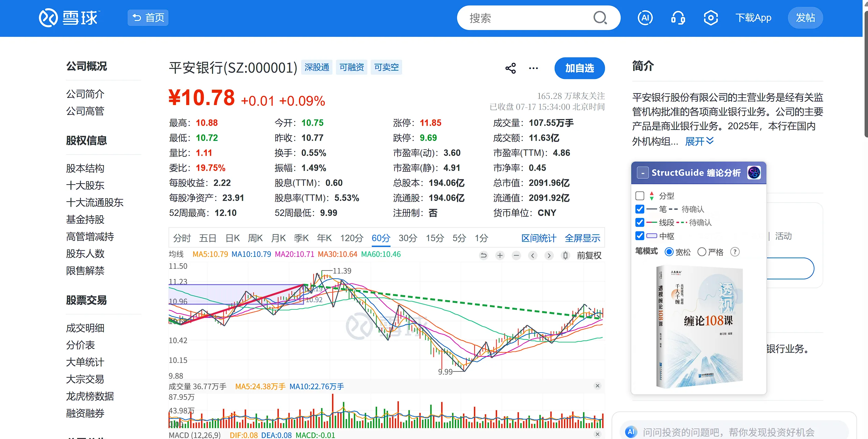Open the 前复权 adjustment dropdown

pos(589,255)
